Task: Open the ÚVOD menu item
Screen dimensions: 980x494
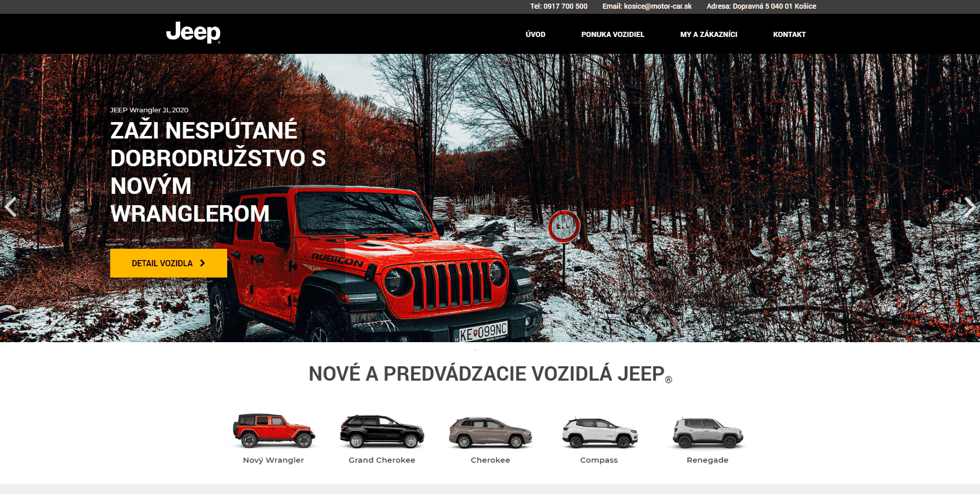Action: pos(535,34)
